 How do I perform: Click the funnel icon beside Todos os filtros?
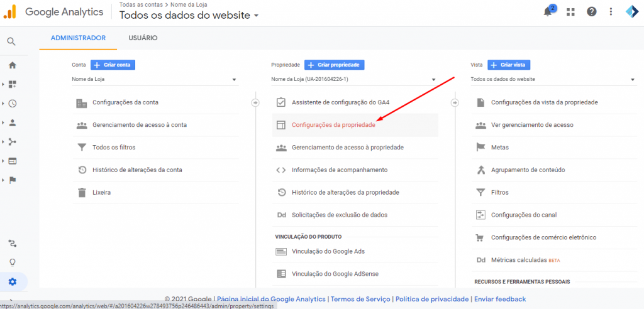(x=82, y=147)
